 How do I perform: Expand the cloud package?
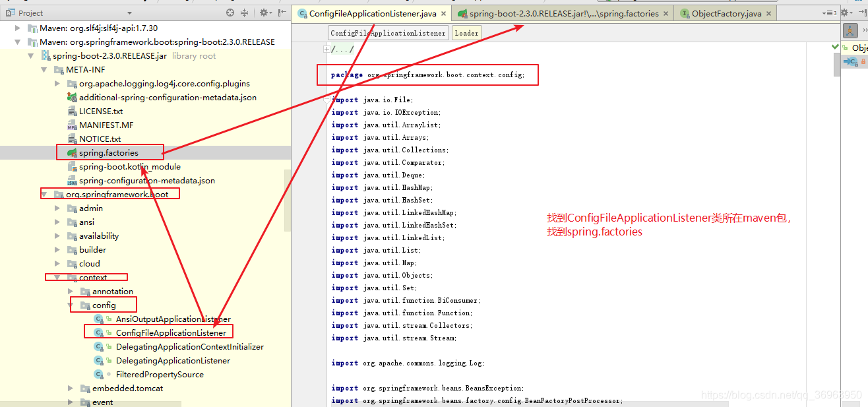tap(57, 264)
